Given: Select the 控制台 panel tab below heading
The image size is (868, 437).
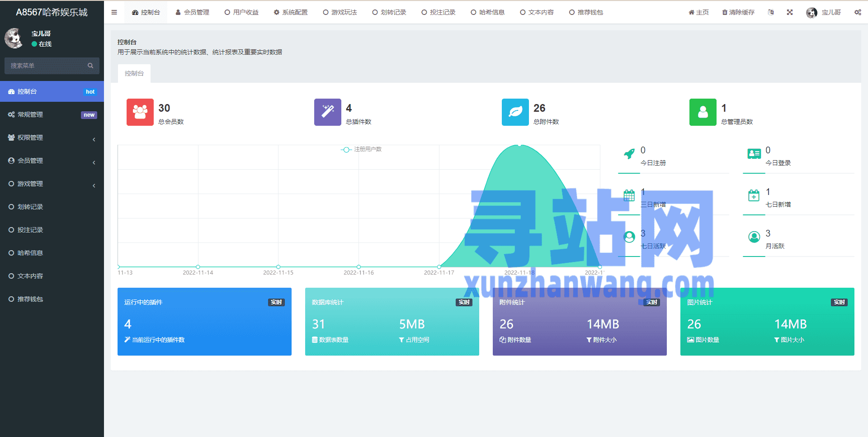Looking at the screenshot, I should 134,73.
